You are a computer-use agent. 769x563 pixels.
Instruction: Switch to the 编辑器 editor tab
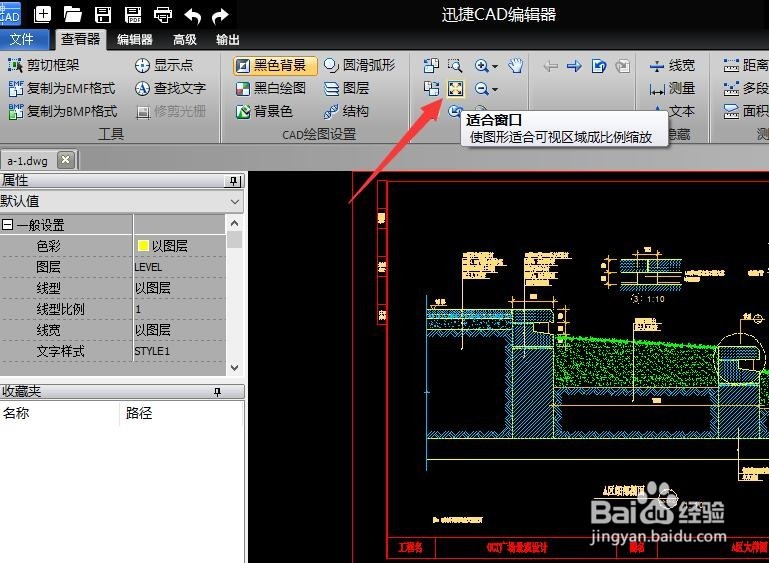[x=135, y=40]
